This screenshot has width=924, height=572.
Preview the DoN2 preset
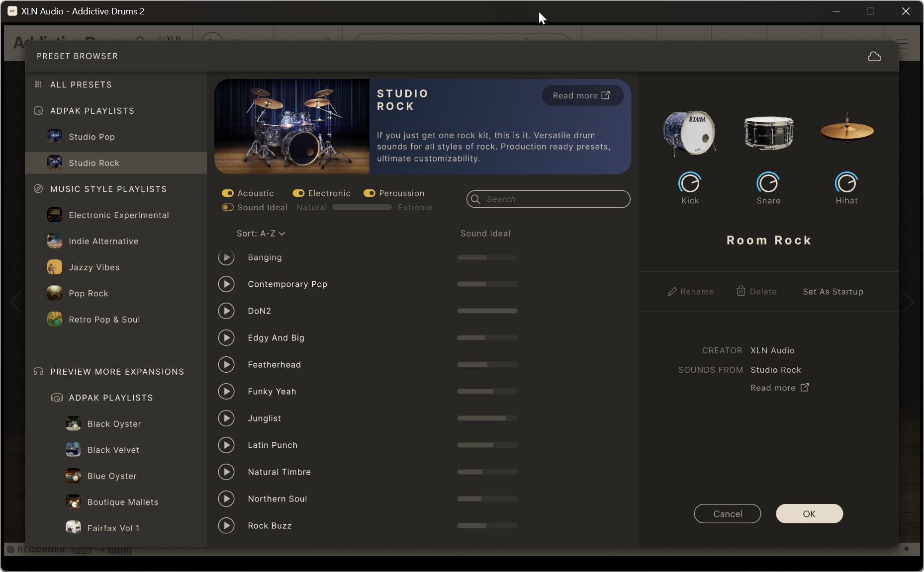(x=226, y=311)
